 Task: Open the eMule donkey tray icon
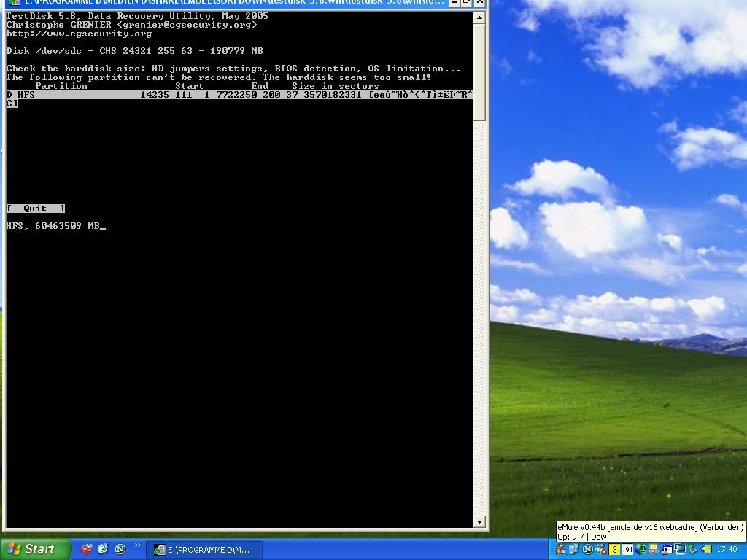(560, 550)
